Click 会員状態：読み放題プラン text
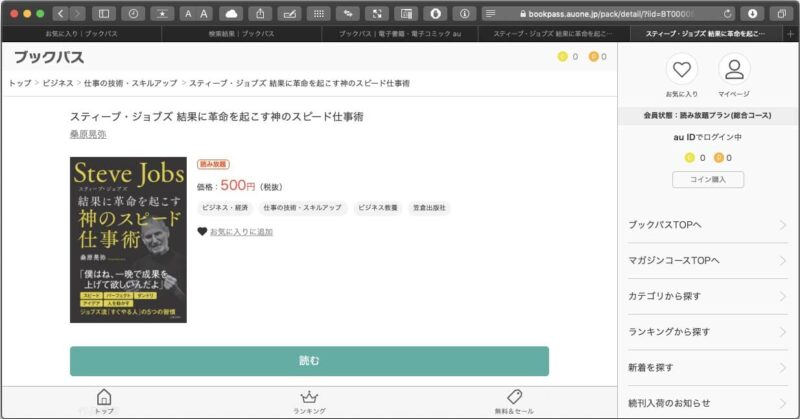This screenshot has height=419, width=800. click(708, 115)
